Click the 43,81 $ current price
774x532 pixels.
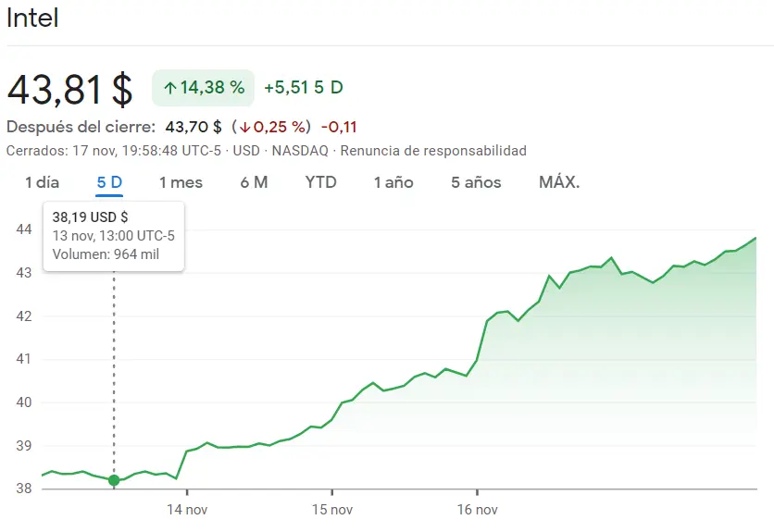click(70, 89)
